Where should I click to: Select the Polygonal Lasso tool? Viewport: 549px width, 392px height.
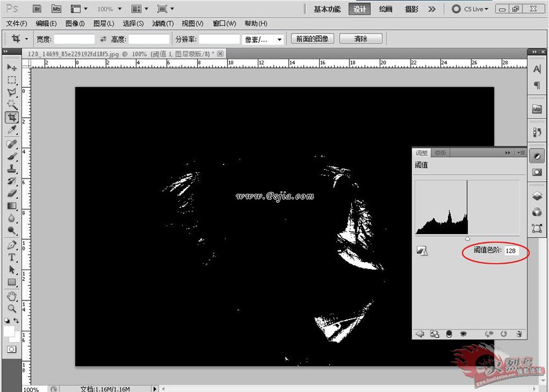11,92
